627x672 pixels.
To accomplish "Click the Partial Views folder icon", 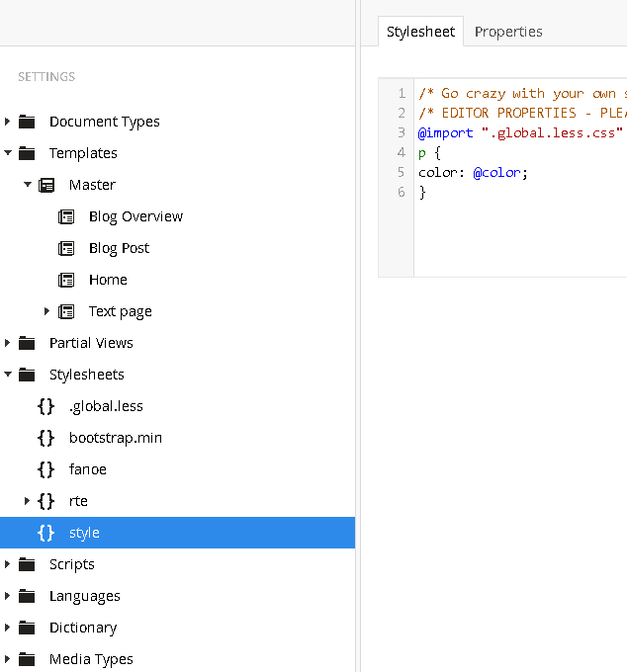I will tap(27, 343).
